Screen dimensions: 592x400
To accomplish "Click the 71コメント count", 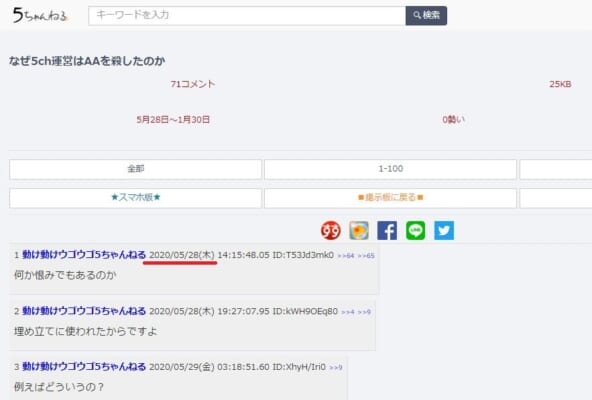I will click(193, 84).
